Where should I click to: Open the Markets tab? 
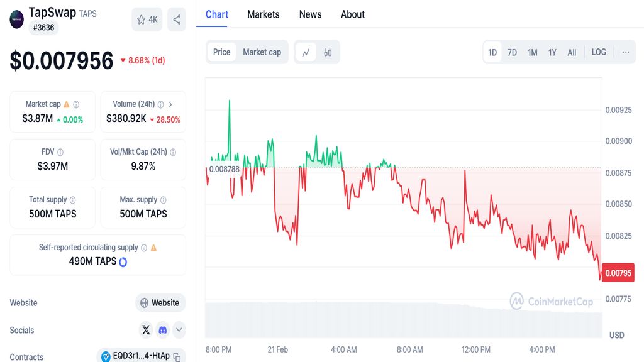click(264, 14)
